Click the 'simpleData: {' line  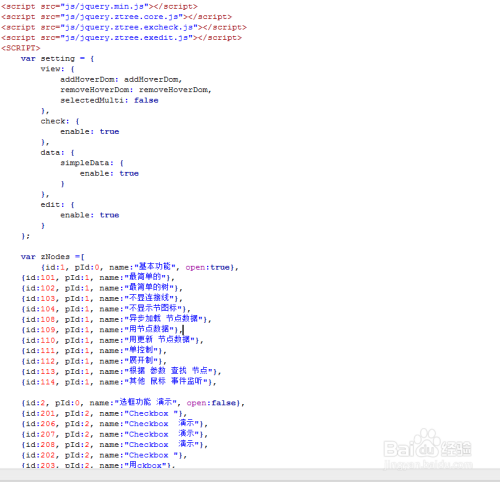[x=92, y=163]
